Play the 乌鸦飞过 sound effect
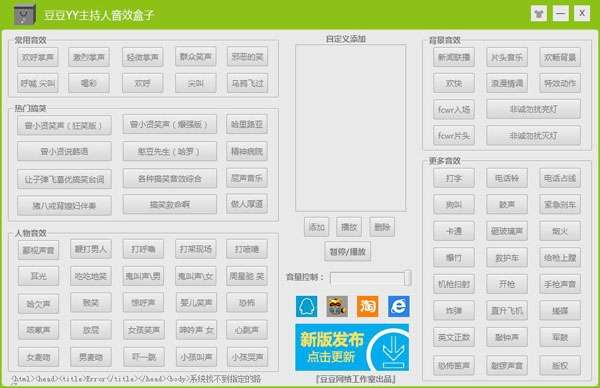 247,83
